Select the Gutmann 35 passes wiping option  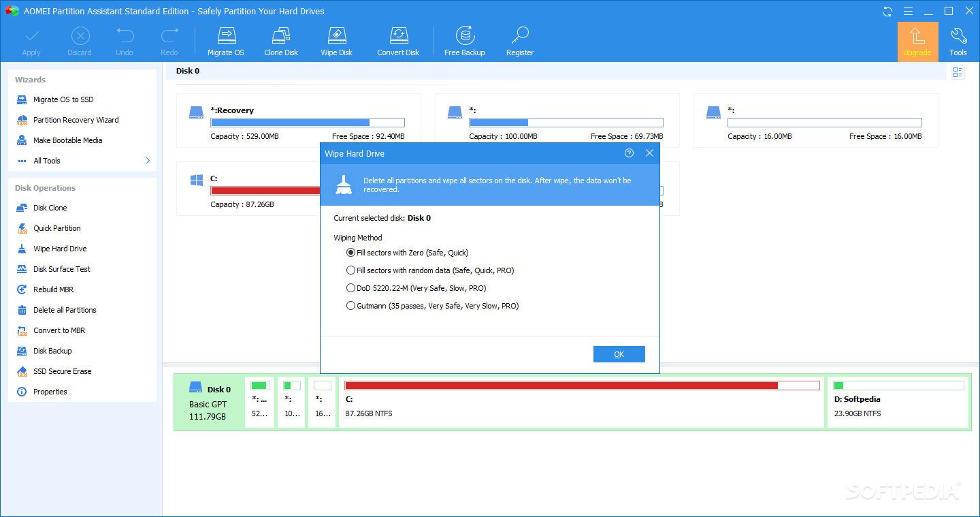point(349,305)
